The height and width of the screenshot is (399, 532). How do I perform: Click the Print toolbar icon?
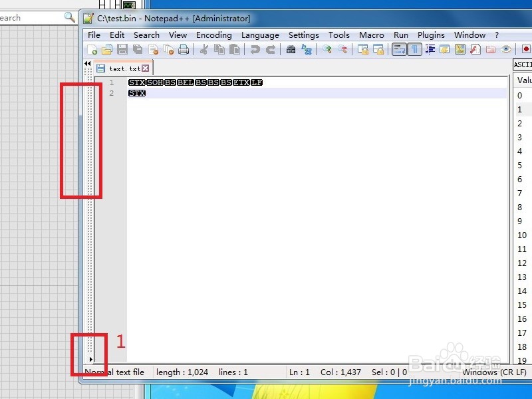[184, 49]
